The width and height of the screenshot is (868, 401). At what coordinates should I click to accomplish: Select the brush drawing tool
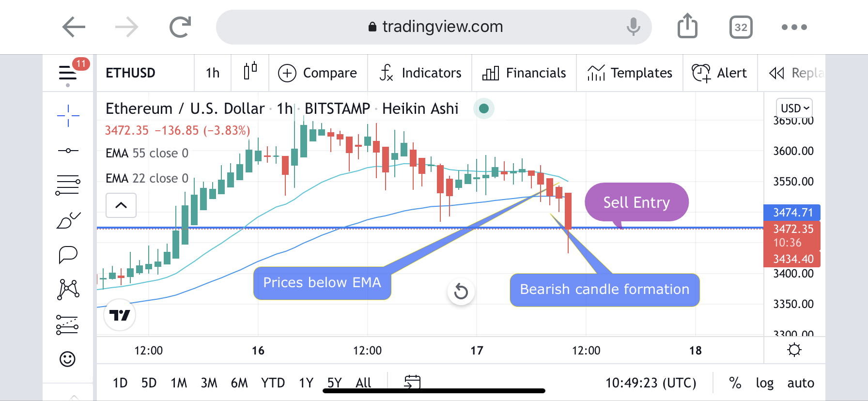pos(68,220)
